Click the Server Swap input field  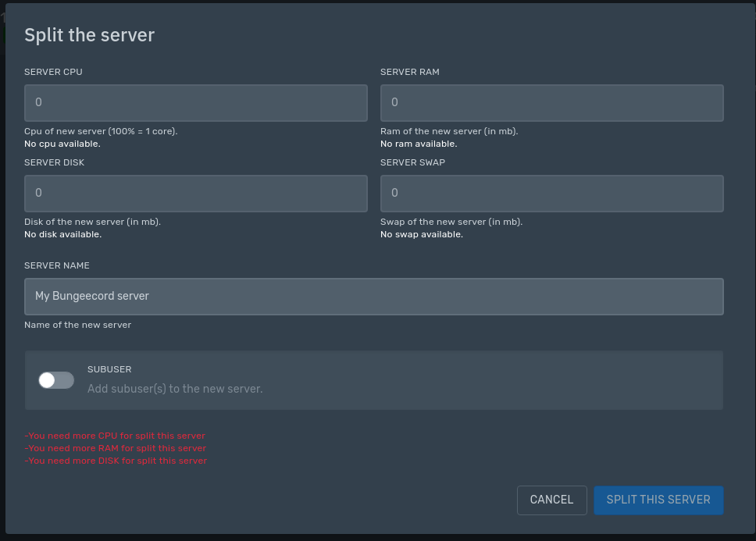[551, 193]
